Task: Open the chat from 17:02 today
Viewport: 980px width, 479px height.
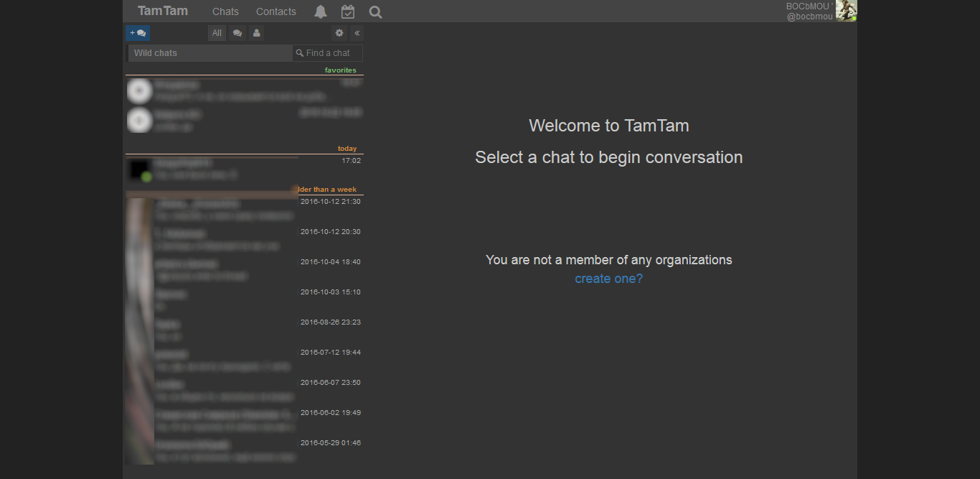Action: pos(245,169)
